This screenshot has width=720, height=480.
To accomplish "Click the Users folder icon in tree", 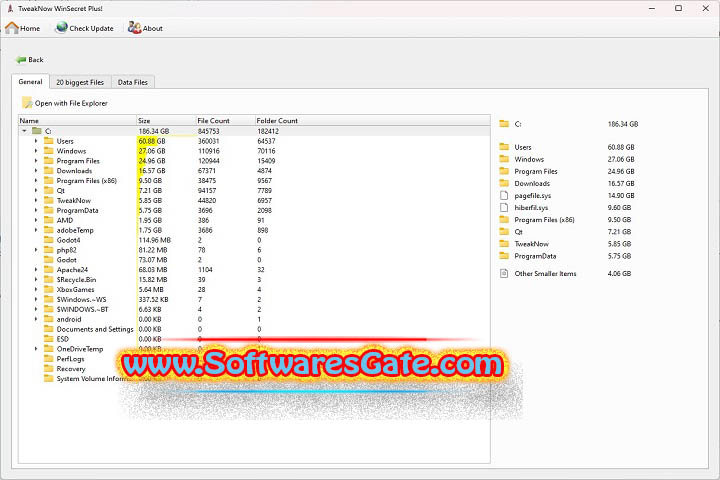I will (49, 141).
